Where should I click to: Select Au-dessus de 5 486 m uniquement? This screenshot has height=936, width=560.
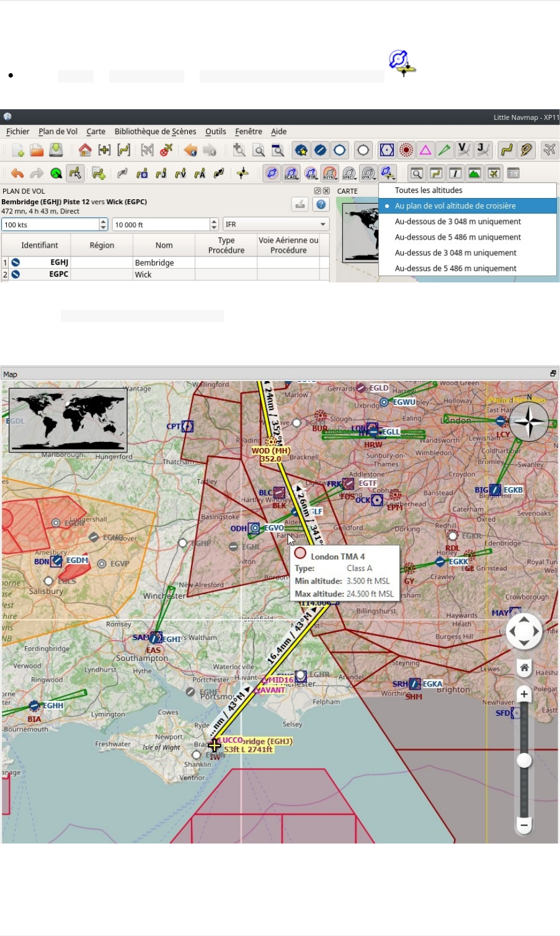pos(468,268)
